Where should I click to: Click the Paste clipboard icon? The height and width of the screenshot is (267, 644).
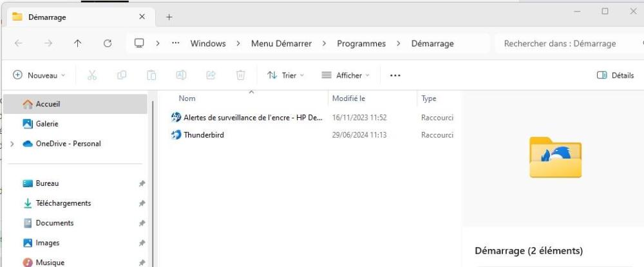click(151, 75)
